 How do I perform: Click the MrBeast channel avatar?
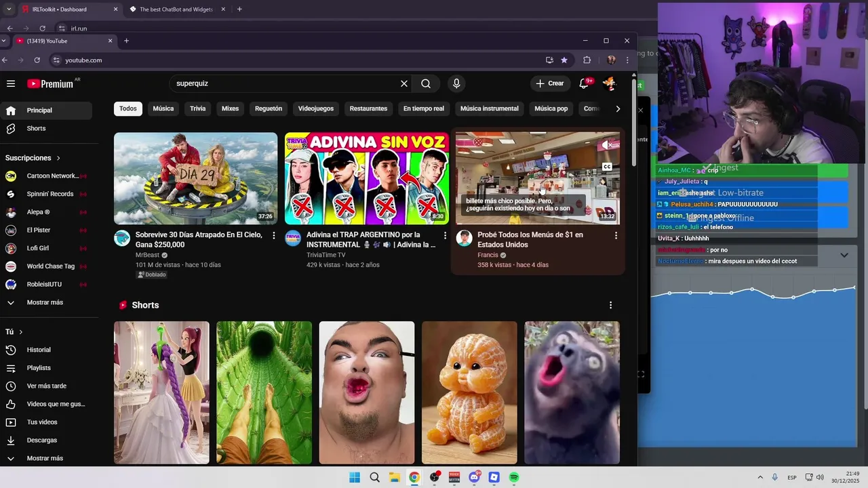click(122, 238)
